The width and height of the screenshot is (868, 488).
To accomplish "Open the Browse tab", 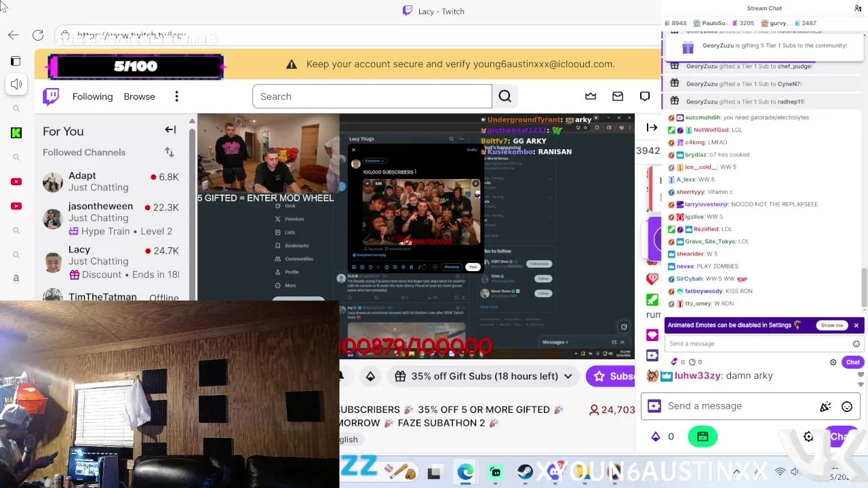I will [x=139, y=96].
